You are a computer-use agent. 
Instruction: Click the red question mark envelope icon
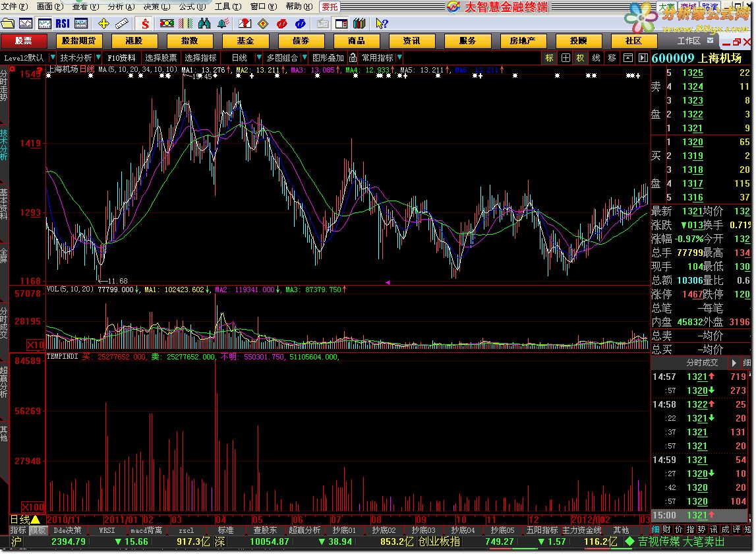245,23
